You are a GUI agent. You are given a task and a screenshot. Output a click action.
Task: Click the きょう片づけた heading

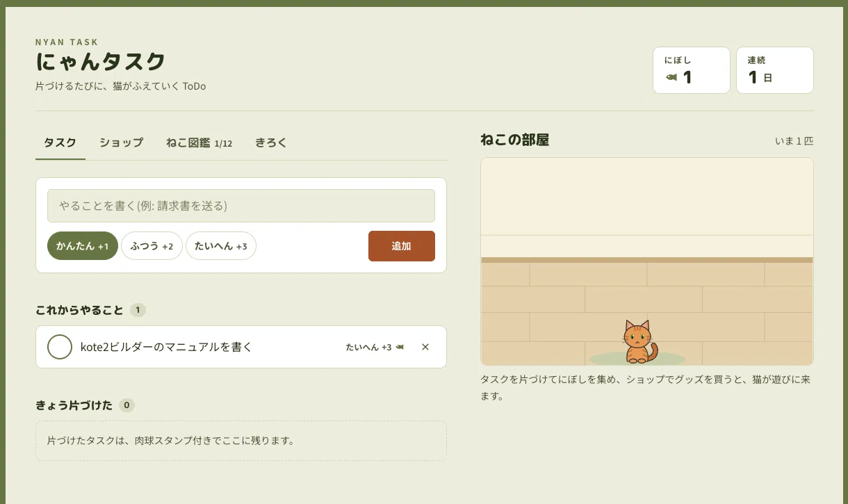74,405
